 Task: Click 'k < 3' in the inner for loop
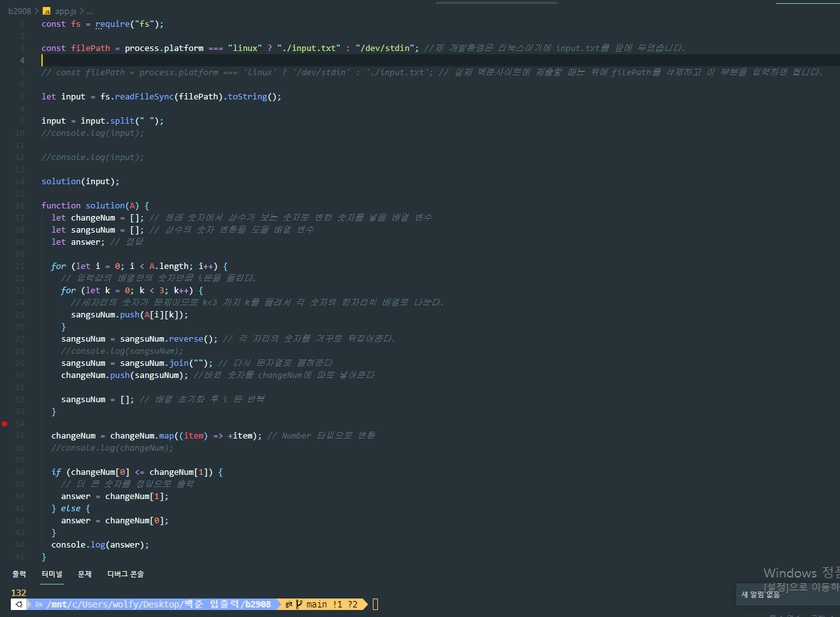pos(152,291)
